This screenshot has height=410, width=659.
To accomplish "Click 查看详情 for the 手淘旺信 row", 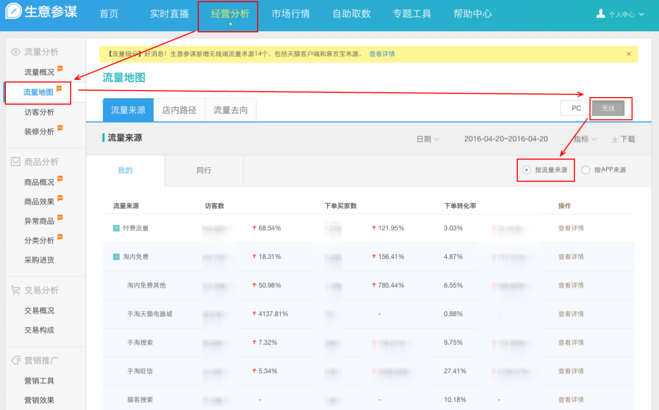I will (x=571, y=371).
